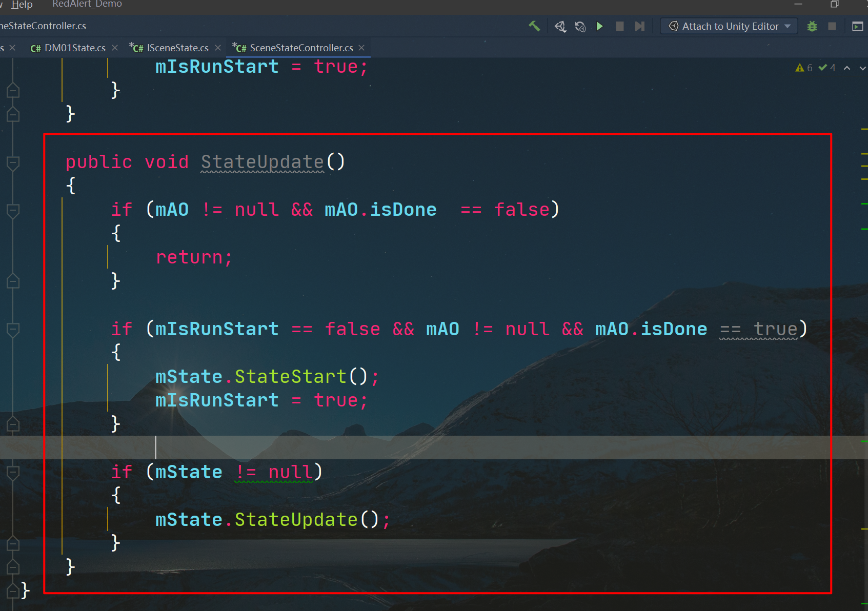Open the Help menu
868x611 pixels.
(x=22, y=5)
